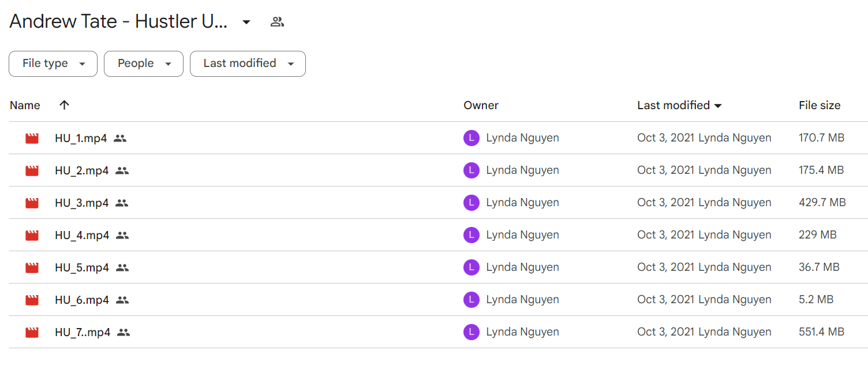868x365 pixels.
Task: Click the owner avatar in the HU_4.mp4 row
Action: coord(472,235)
